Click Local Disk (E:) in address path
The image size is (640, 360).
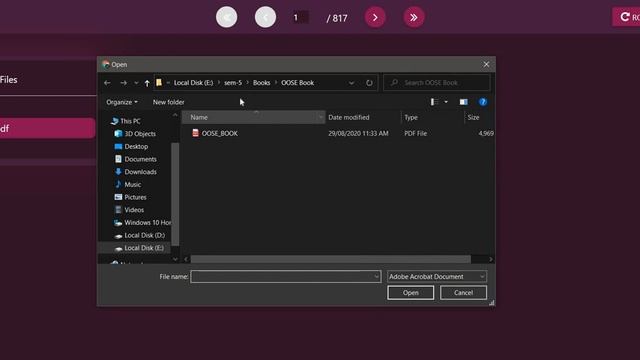click(x=193, y=83)
